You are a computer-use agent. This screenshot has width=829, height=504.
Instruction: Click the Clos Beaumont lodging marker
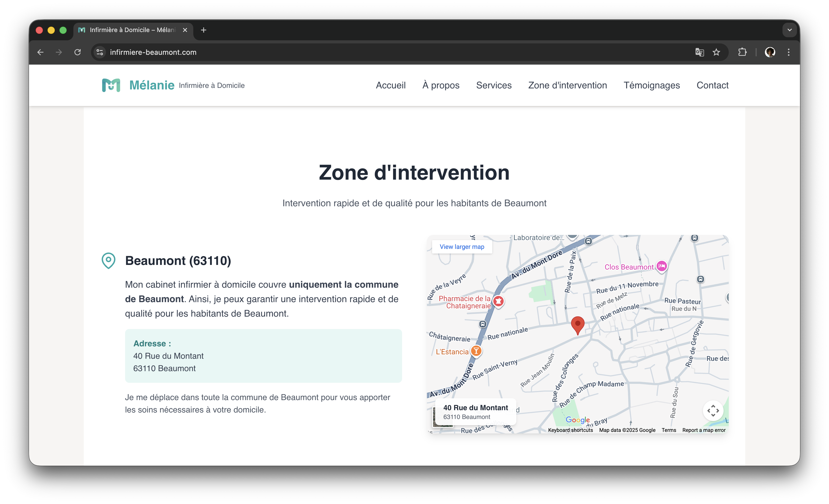(x=662, y=266)
